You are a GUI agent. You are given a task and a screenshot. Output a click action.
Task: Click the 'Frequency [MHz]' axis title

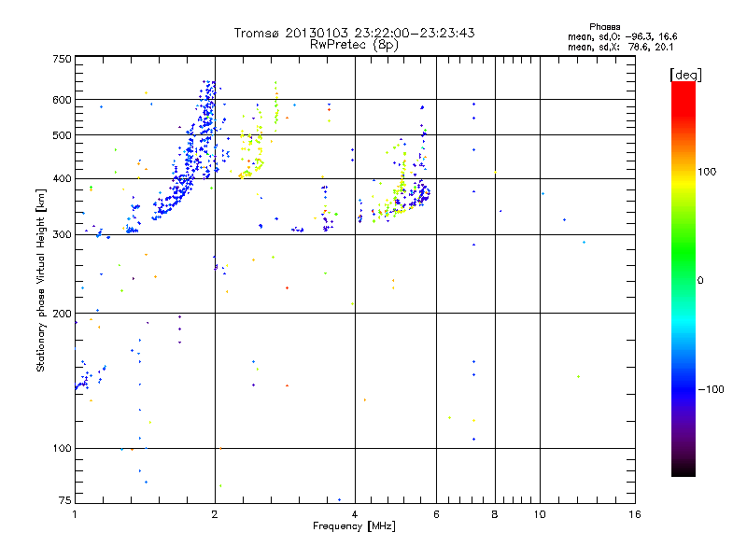click(x=354, y=526)
